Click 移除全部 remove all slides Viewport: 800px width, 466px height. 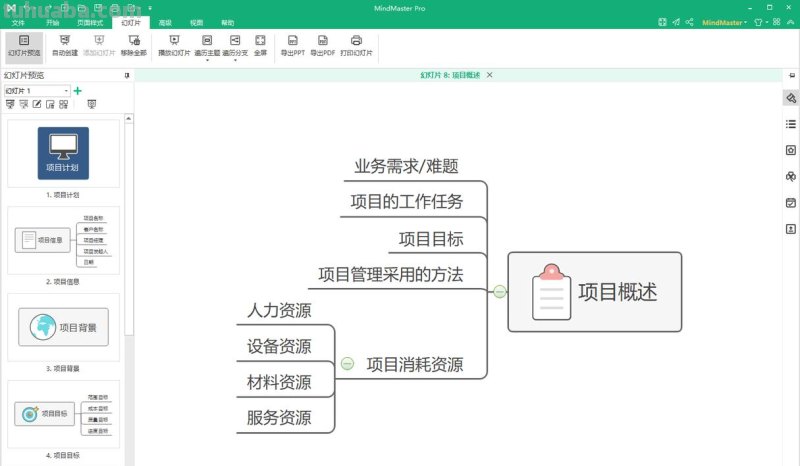134,45
